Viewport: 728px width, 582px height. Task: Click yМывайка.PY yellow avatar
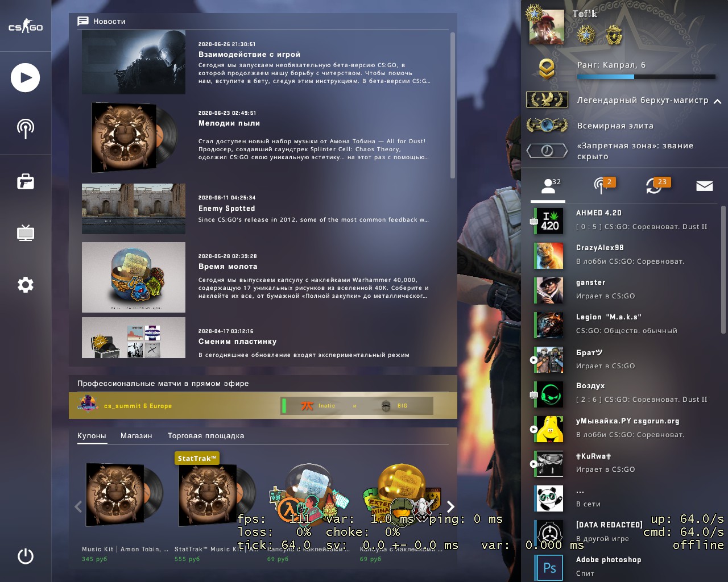tap(549, 429)
